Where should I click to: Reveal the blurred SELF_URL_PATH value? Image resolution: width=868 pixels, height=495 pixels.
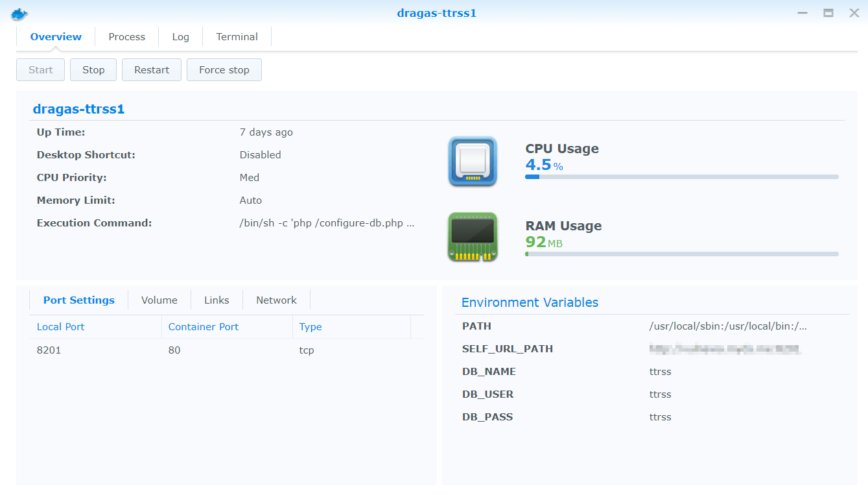(726, 348)
